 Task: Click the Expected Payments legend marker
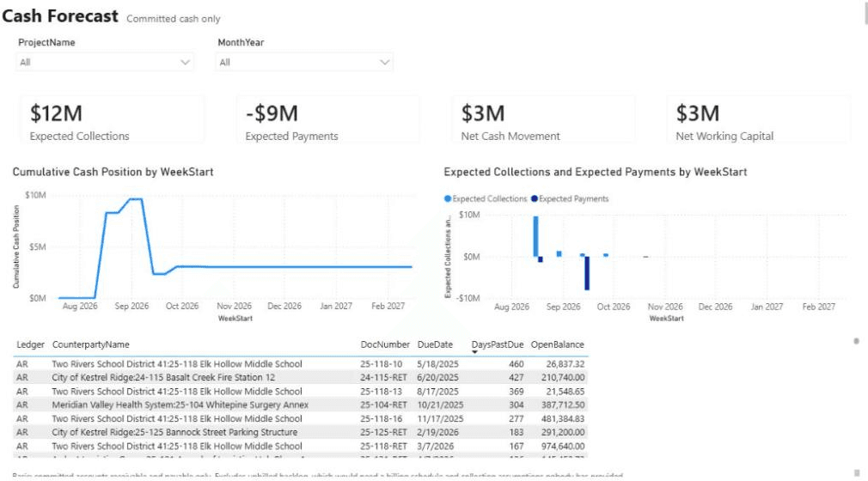(x=535, y=198)
